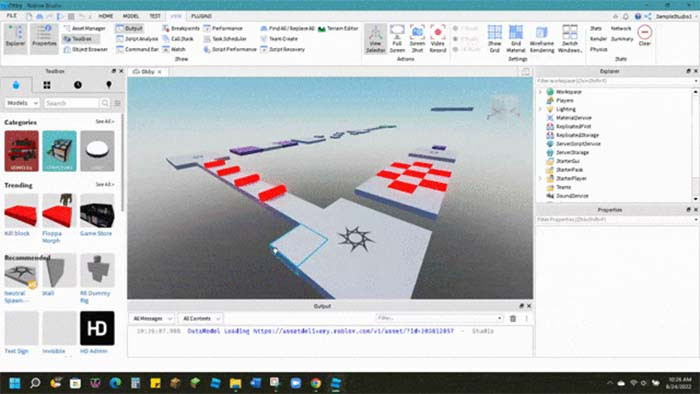Viewport: 700px width, 394px height.
Task: Open Toolbox filter options icon
Action: pos(117,103)
